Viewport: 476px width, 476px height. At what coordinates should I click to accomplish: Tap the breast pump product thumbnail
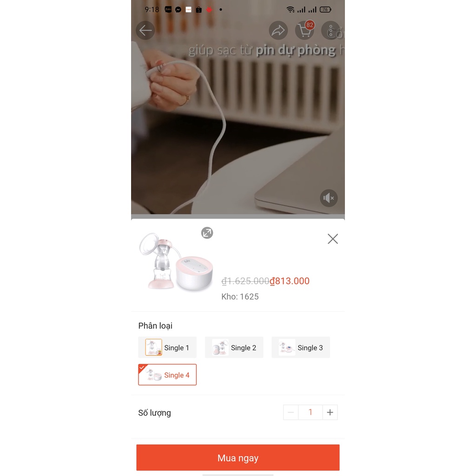176,262
